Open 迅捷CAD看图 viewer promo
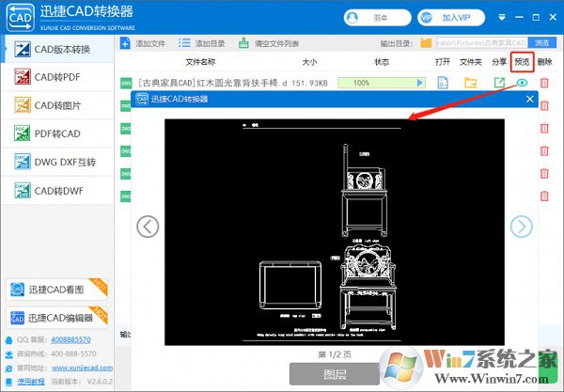Image resolution: width=564 pixels, height=392 pixels. pos(56,290)
